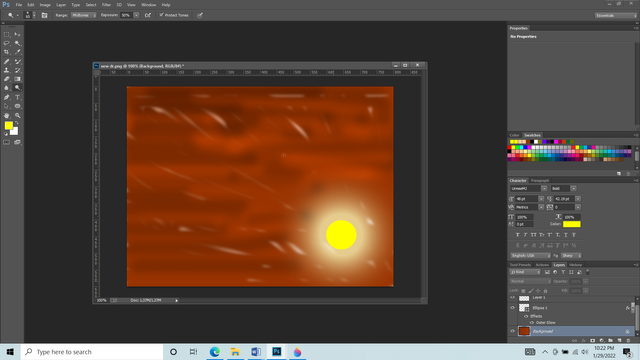Toggle visibility of the Outer Glow effect
Viewport: 640px width, 360px height.
[532, 322]
